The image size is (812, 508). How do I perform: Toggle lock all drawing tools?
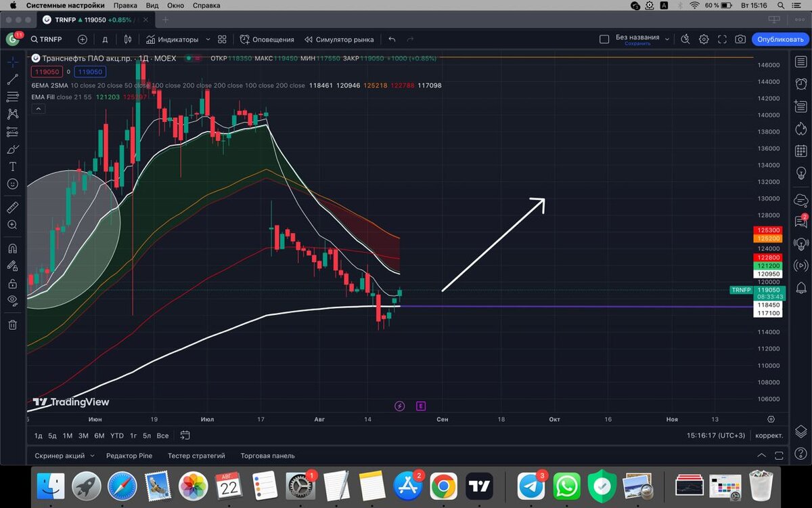click(x=12, y=283)
